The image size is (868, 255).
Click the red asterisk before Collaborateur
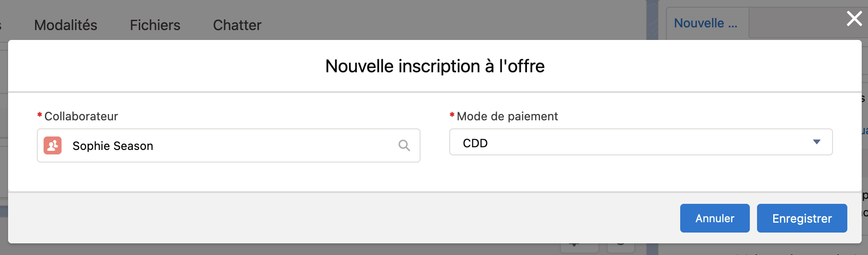[x=40, y=115]
